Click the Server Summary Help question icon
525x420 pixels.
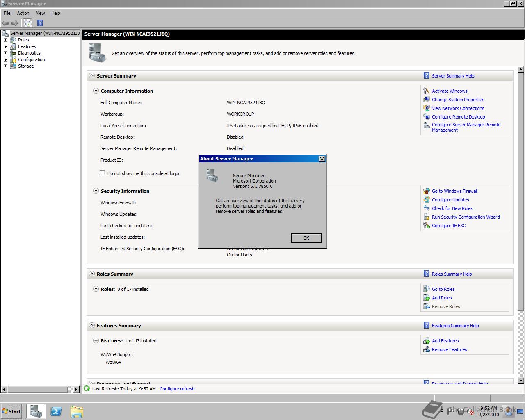tap(427, 76)
